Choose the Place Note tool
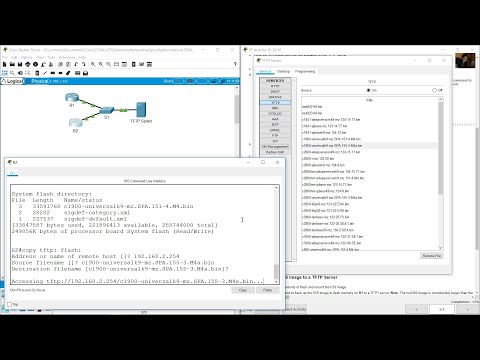Screen dimensions: 480x360 [x=37, y=73]
